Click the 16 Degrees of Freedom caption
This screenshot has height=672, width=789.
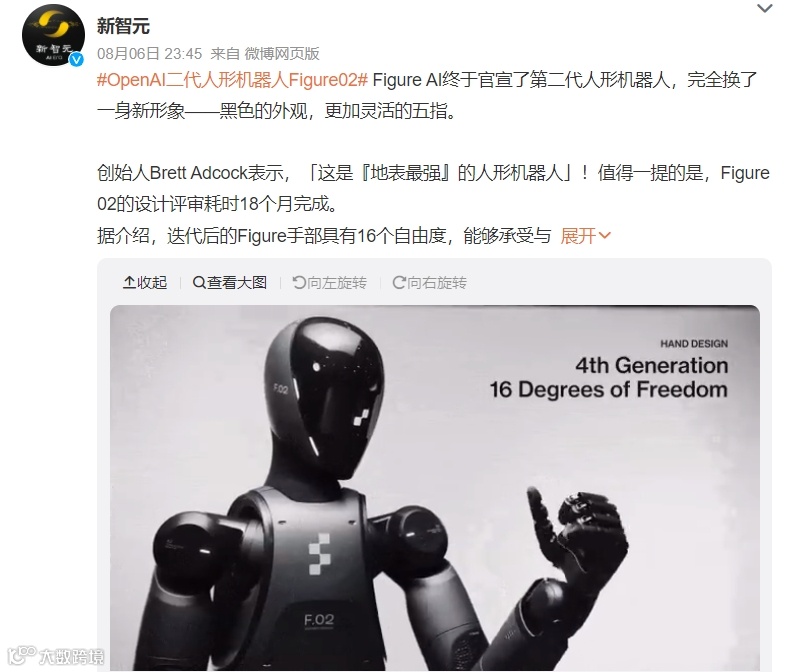[x=609, y=390]
